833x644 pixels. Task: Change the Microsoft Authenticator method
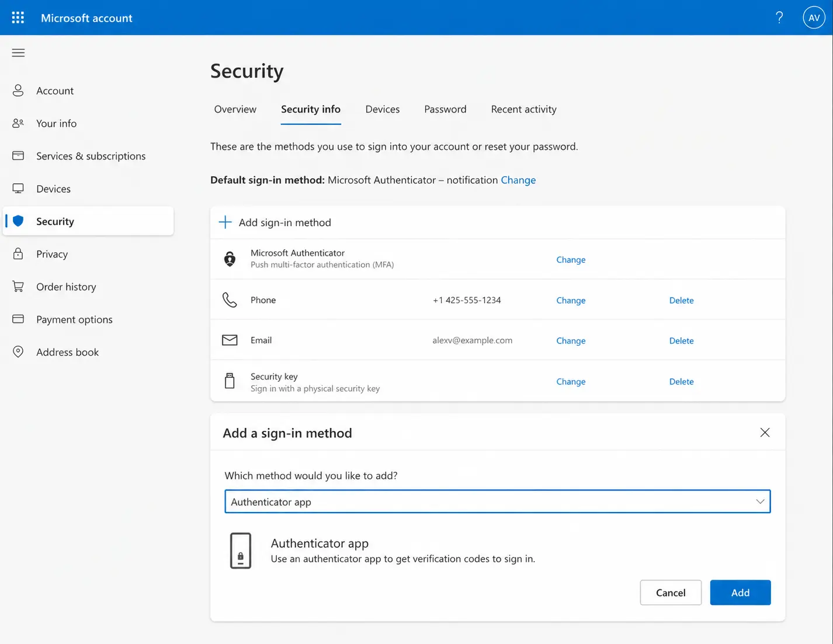[571, 260]
